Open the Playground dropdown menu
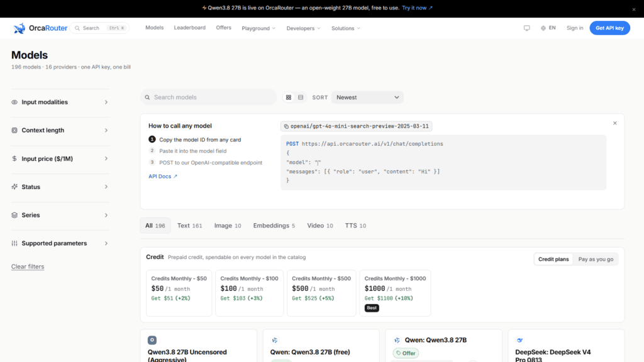Image resolution: width=644 pixels, height=362 pixels. coord(258,28)
